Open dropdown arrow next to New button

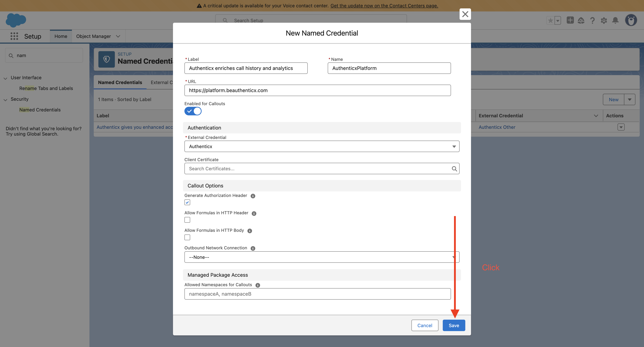point(630,99)
